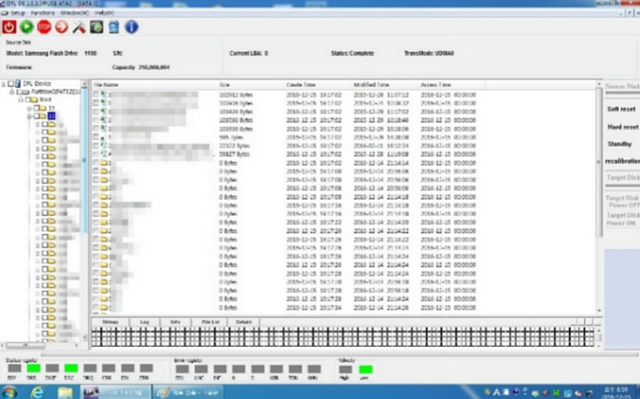Launch Internet Explorer from the taskbar
Screen dimensions: 640x399
click(37, 392)
